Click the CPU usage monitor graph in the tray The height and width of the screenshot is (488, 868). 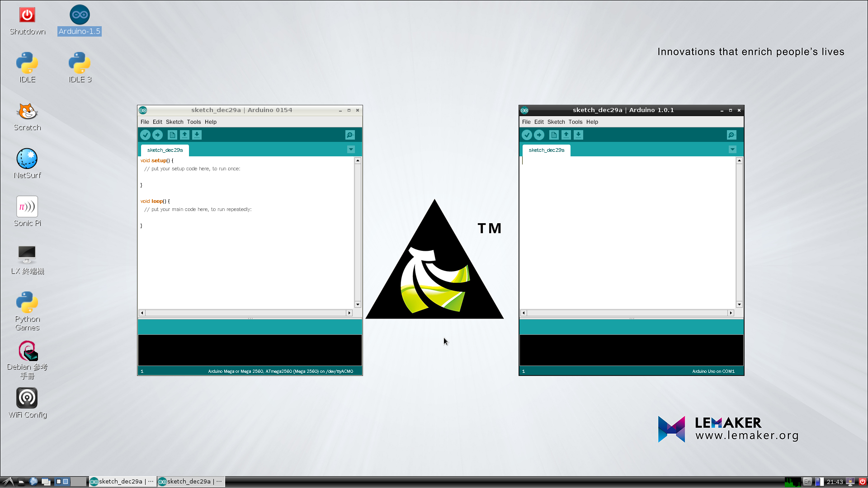coord(793,482)
